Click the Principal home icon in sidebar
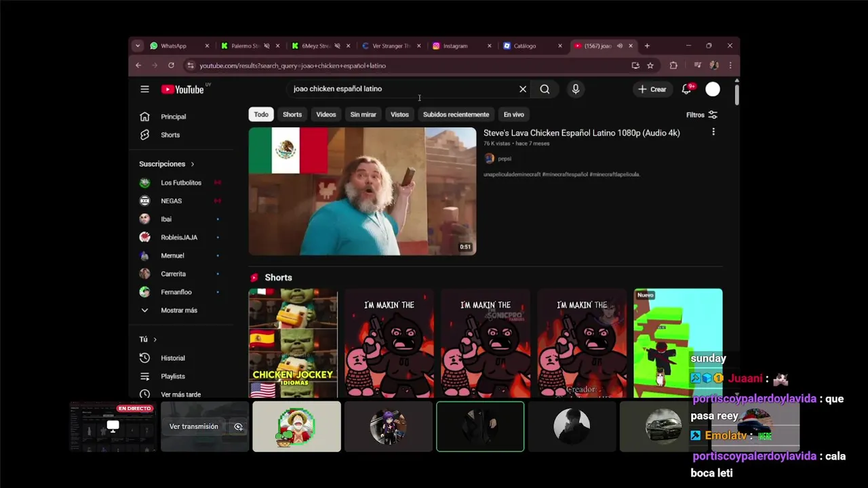Image resolution: width=868 pixels, height=488 pixels. (144, 117)
